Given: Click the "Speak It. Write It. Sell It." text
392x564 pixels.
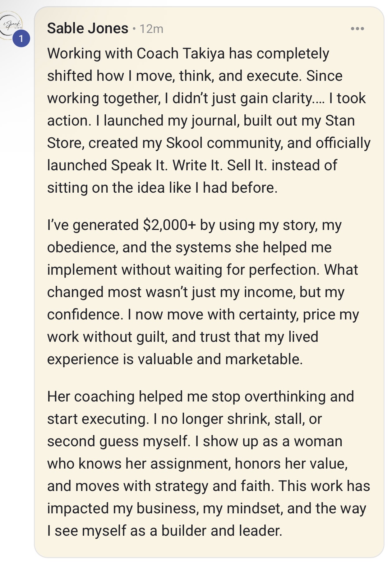Looking at the screenshot, I should coord(189,165).
